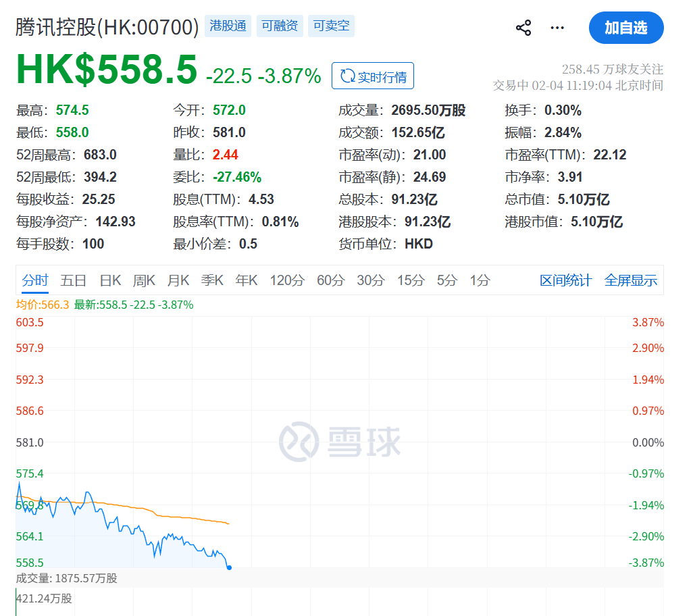
Task: Open 全屏显示 to view chart fullscreen
Action: (630, 279)
